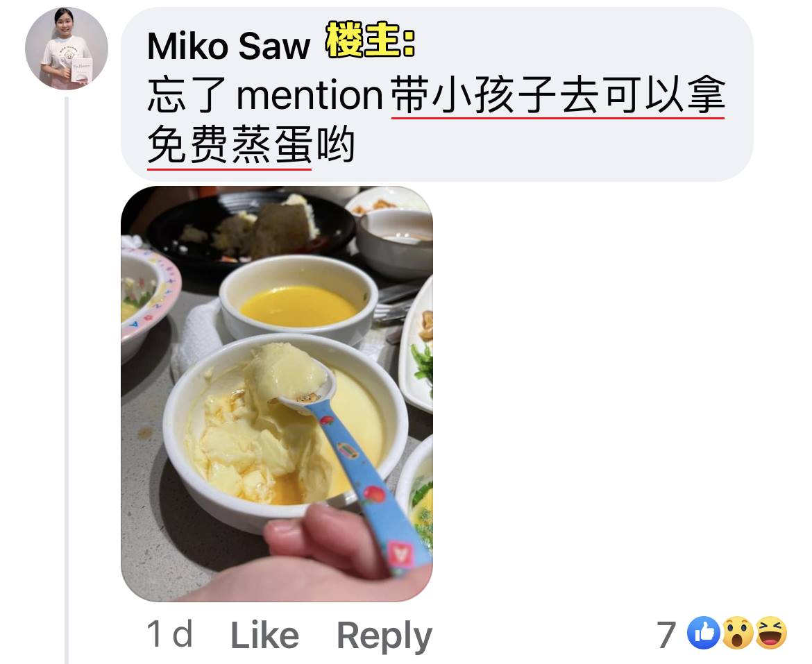Click the underlined text 免费蒸蛋
The width and height of the screenshot is (812, 664).
click(230, 146)
